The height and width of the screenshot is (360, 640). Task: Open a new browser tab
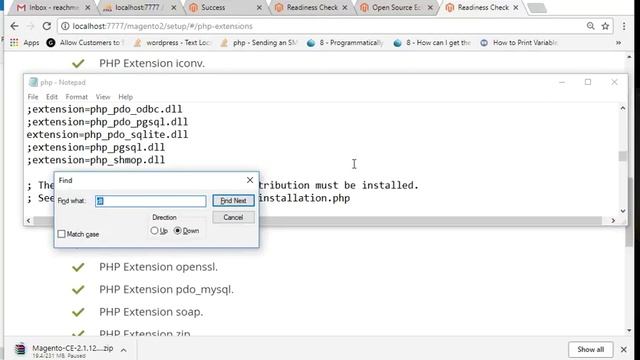537,8
